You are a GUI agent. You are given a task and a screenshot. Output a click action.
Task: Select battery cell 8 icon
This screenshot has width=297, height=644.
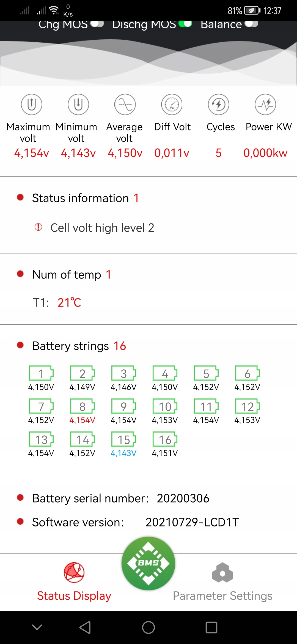[x=82, y=406]
